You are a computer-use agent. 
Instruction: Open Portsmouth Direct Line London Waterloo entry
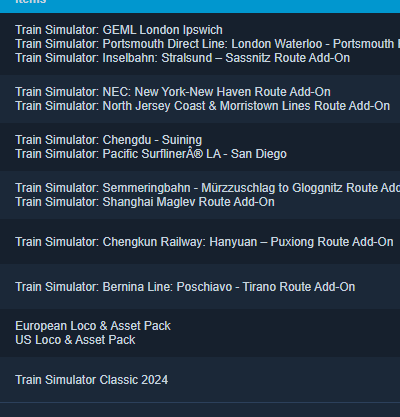coord(207,44)
